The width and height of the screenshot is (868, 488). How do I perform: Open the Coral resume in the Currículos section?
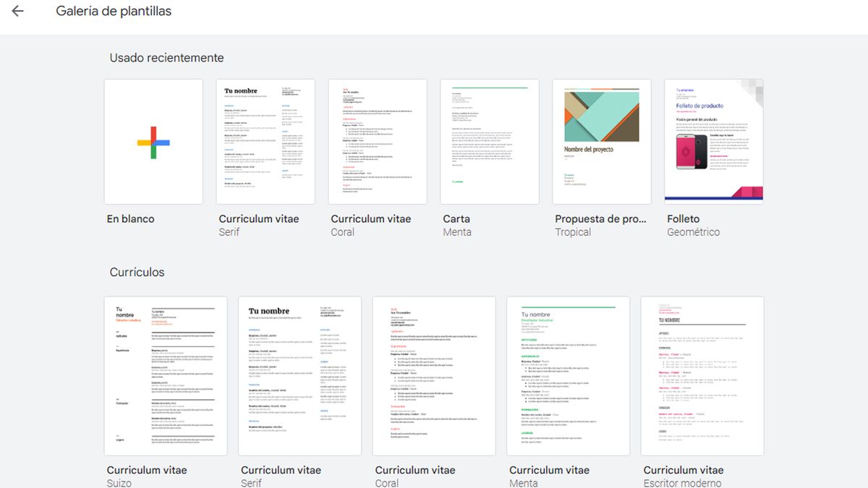(433, 374)
